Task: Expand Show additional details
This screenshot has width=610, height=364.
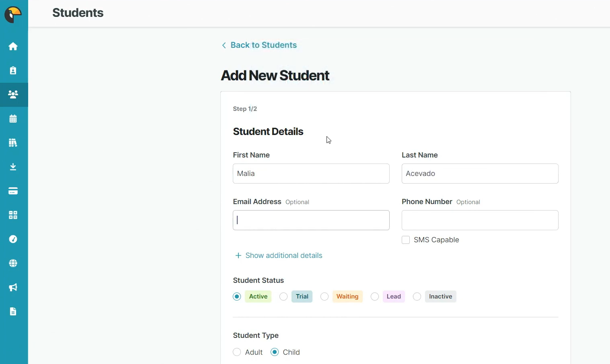Action: 279,256
